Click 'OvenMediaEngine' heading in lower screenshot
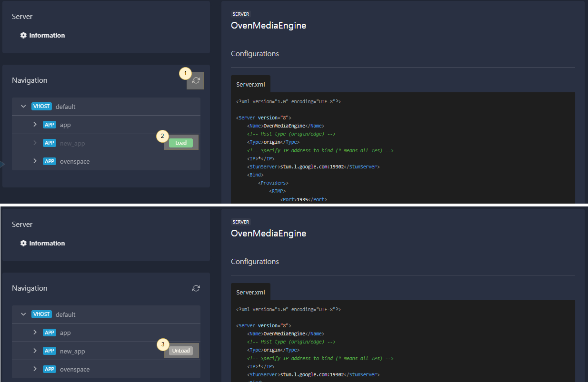This screenshot has width=588, height=382. tap(269, 234)
